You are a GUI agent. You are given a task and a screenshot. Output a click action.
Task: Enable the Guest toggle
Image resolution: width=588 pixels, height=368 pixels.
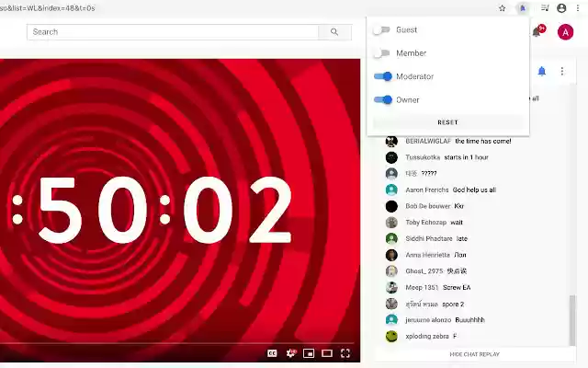[x=382, y=29]
